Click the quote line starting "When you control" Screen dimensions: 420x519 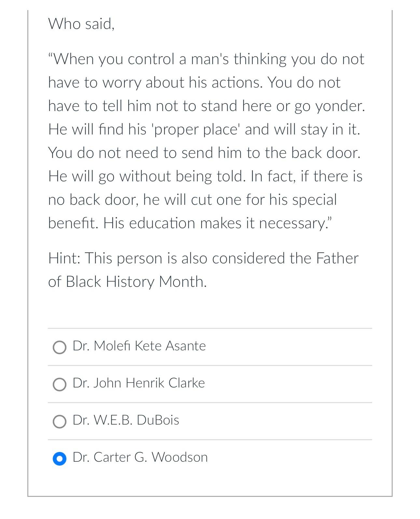[x=206, y=59]
